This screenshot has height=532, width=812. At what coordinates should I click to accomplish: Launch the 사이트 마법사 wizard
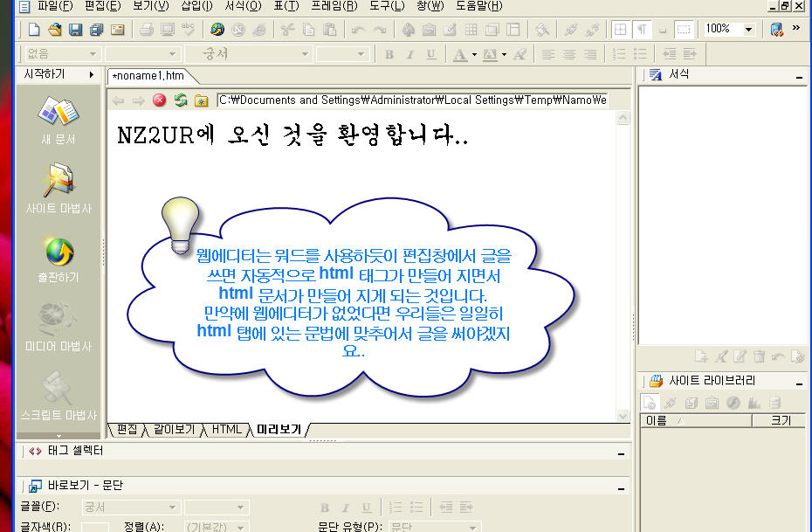pos(58,189)
